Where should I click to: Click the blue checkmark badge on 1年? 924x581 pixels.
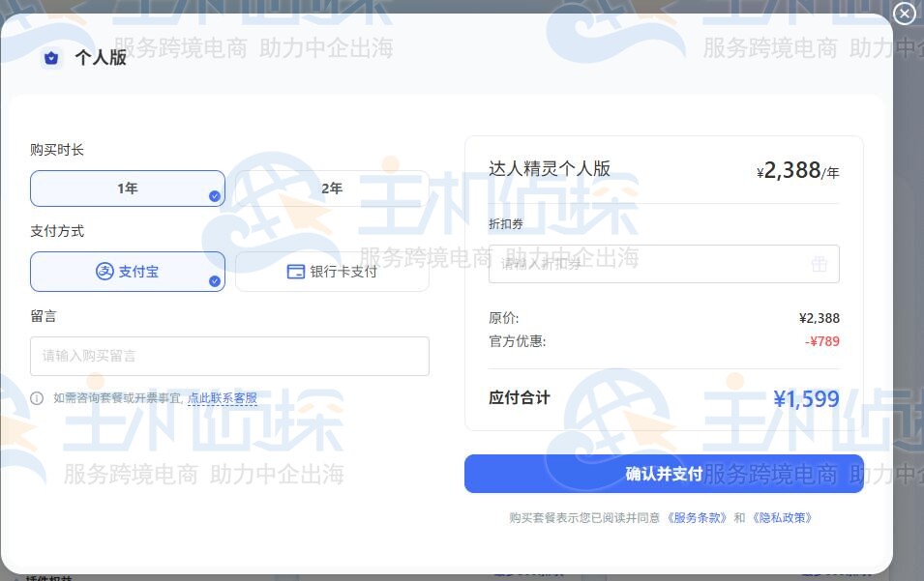click(x=214, y=196)
